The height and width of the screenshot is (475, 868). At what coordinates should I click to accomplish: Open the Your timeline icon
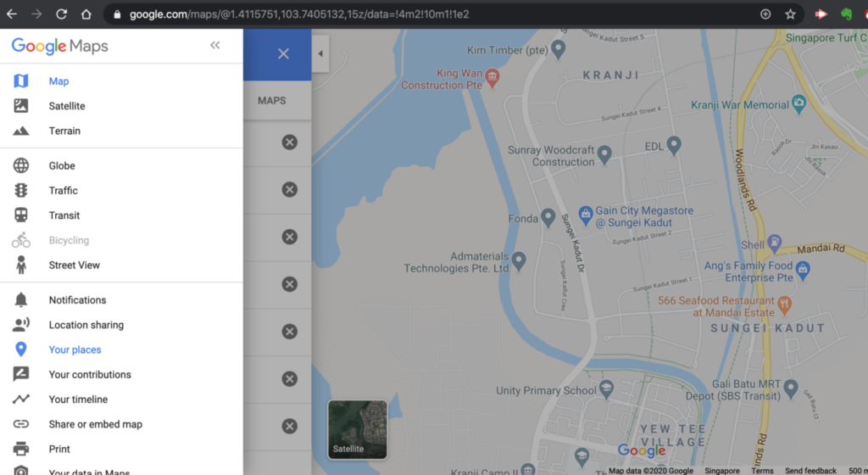click(21, 400)
